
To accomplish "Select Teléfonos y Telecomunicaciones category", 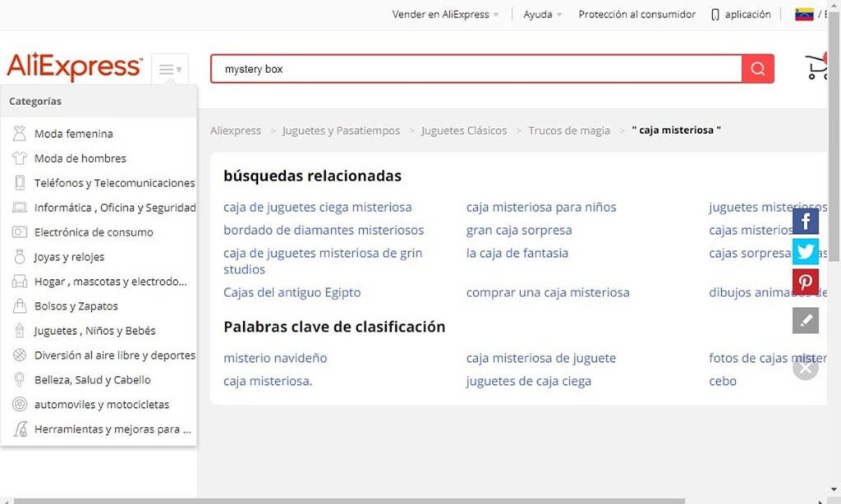I will pyautogui.click(x=115, y=183).
